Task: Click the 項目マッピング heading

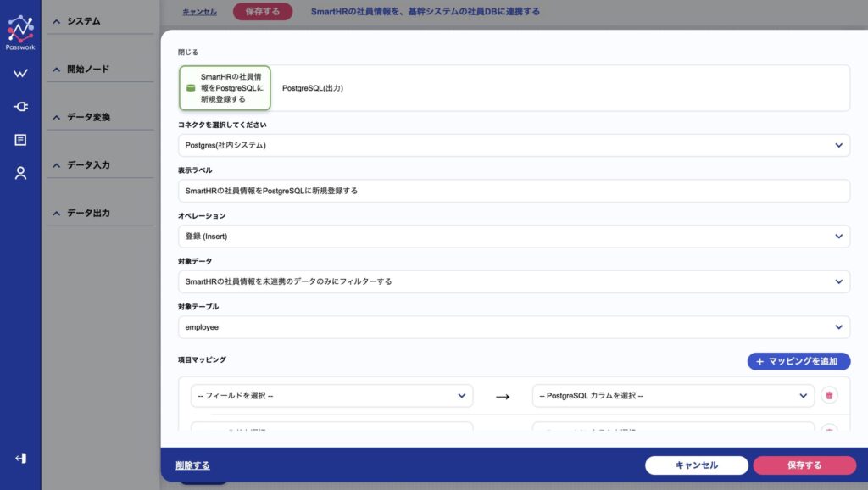Action: (202, 359)
